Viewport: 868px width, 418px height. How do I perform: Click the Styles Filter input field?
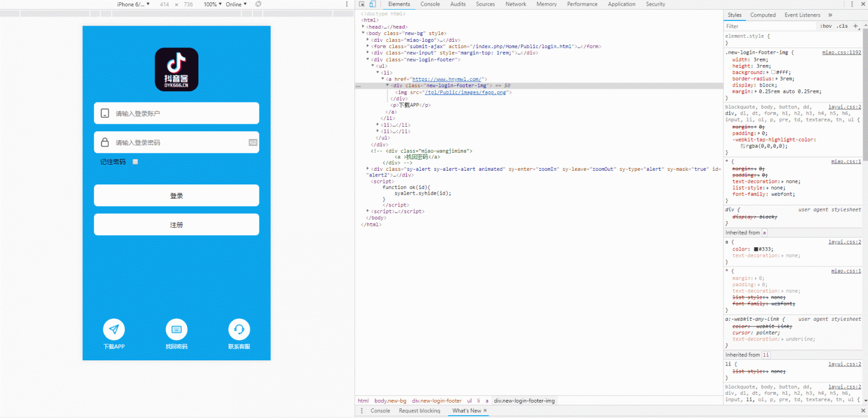click(771, 26)
